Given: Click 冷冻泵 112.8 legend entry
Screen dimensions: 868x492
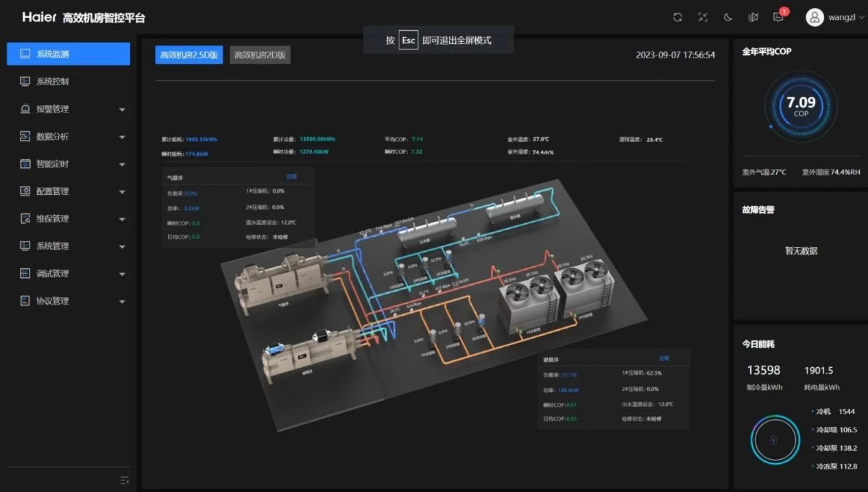Looking at the screenshot, I should [834, 466].
